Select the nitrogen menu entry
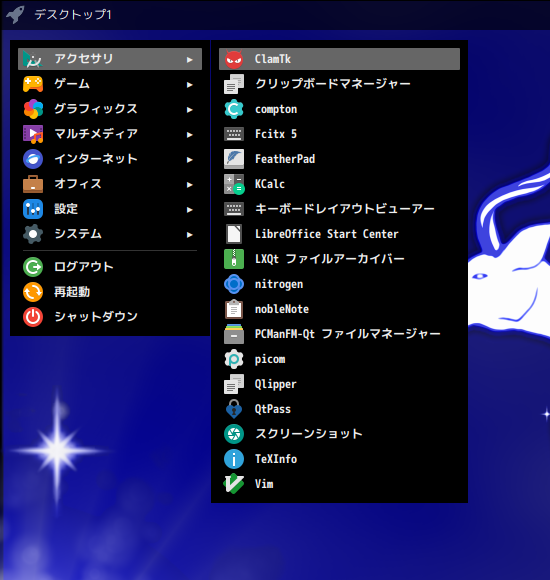This screenshot has height=580, width=550. coord(339,284)
